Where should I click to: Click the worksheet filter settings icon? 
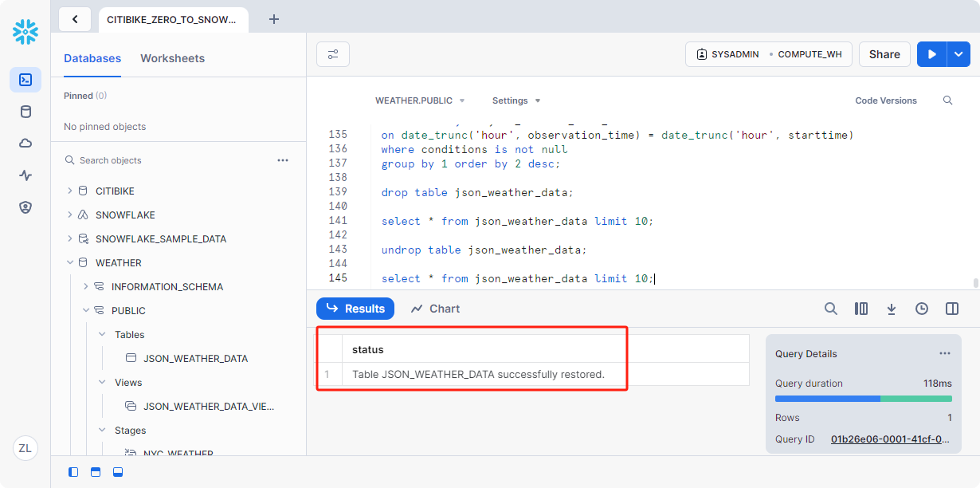[333, 54]
